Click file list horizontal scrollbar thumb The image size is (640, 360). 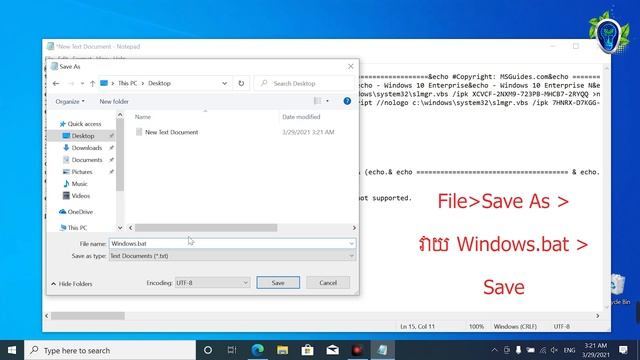[206, 228]
